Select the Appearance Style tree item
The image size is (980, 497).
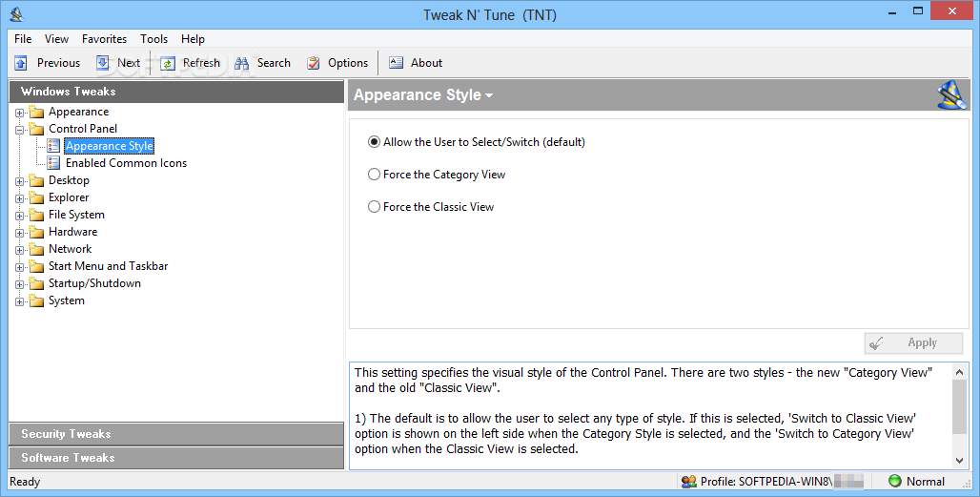pyautogui.click(x=110, y=146)
